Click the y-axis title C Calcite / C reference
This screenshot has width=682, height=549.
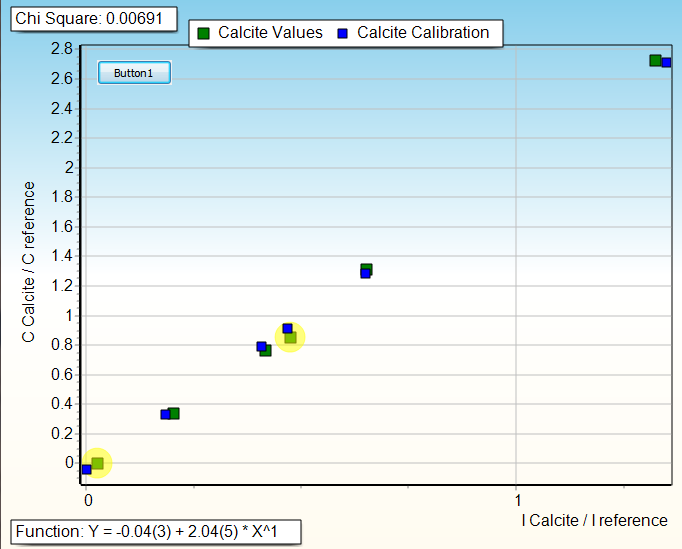tap(28, 262)
